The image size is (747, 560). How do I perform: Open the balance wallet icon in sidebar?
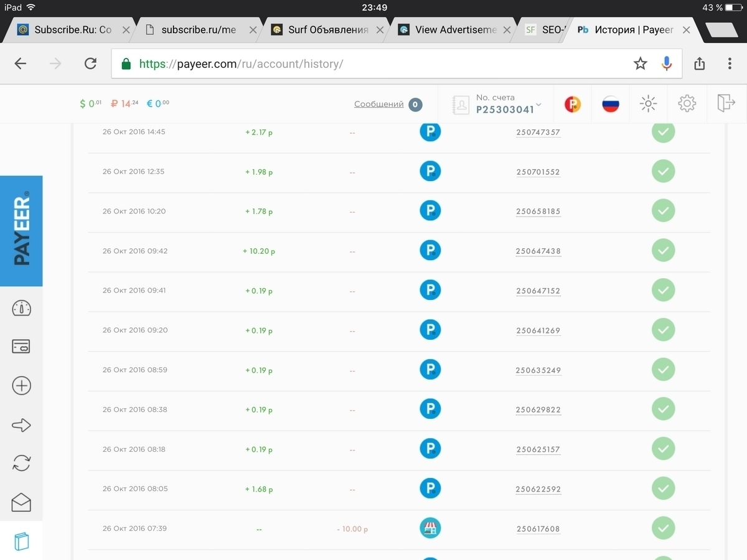[21, 347]
